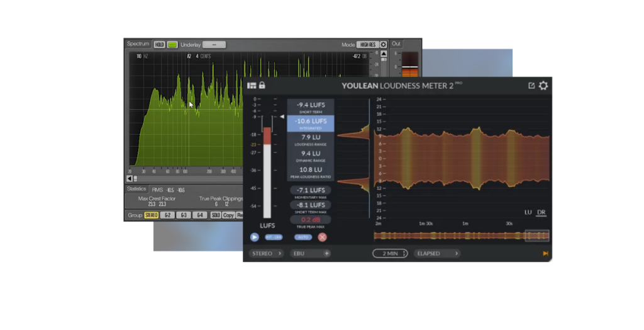The height and width of the screenshot is (330, 644).
Task: Click the Max Crest Factor values
Action: [157, 204]
